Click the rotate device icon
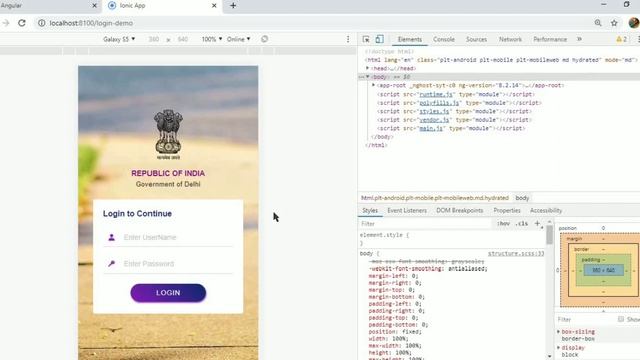This screenshot has height=360, width=640. [x=264, y=39]
